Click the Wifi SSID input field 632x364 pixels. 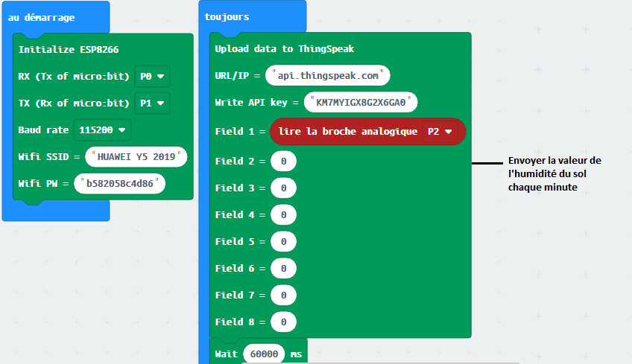(136, 157)
